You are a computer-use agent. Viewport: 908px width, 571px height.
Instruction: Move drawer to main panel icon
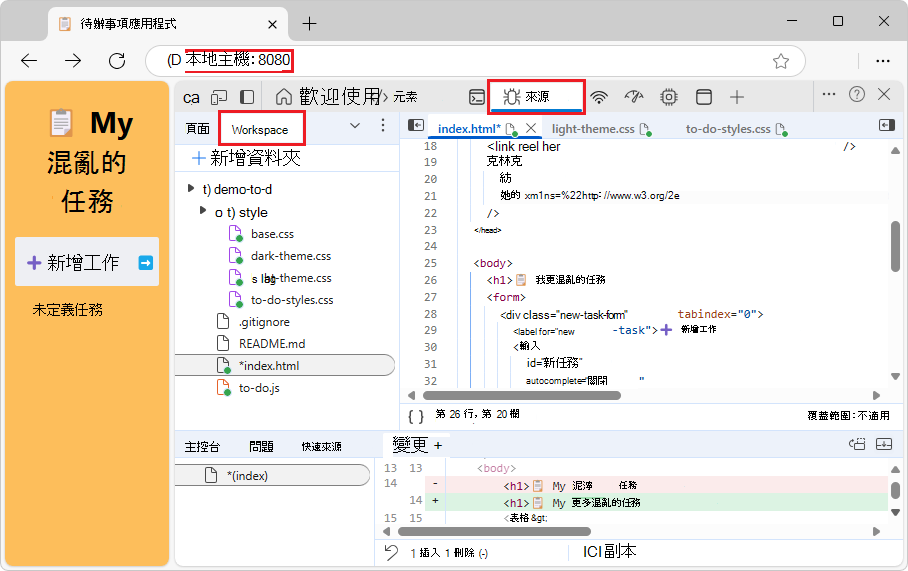pos(857,444)
